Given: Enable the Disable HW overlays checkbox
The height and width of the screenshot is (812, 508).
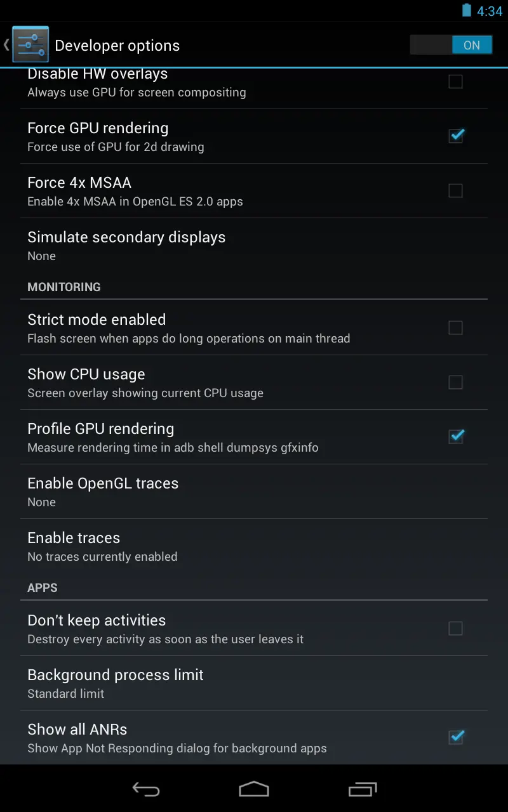Looking at the screenshot, I should coord(455,81).
